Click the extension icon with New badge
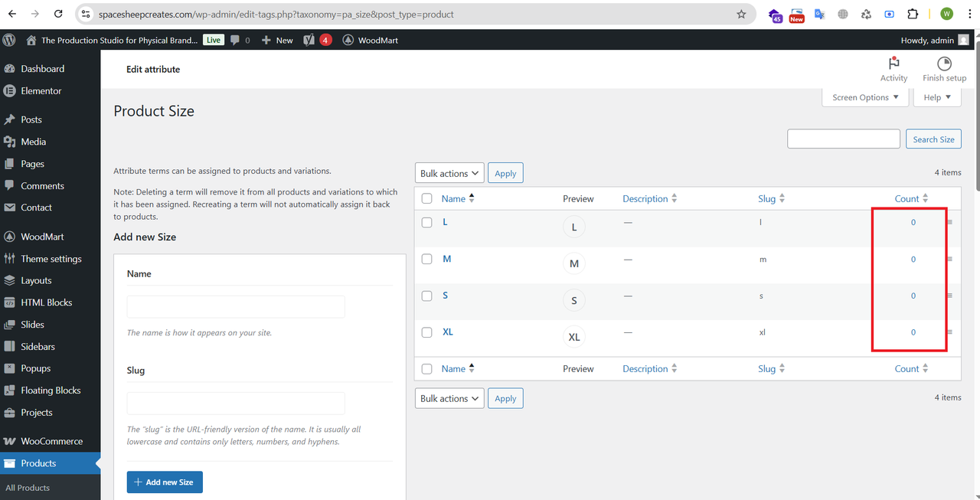Screen dimensions: 980x500 (796, 15)
